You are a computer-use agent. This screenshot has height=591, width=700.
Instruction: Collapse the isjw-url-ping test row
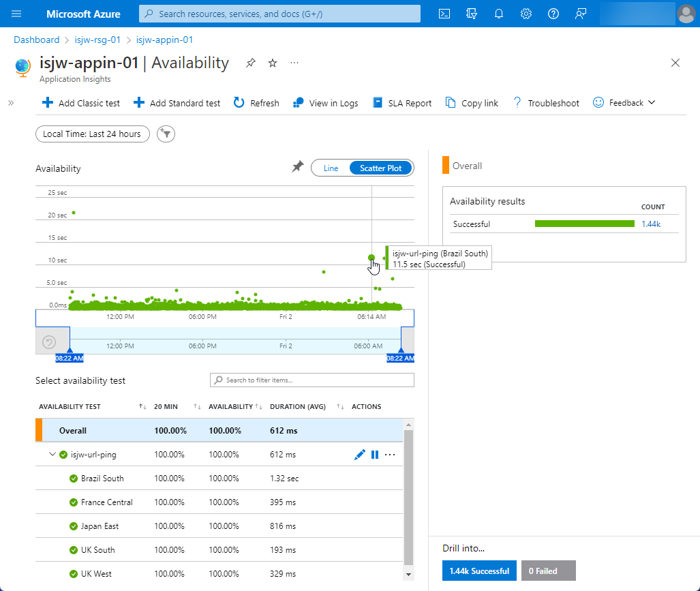[x=52, y=455]
